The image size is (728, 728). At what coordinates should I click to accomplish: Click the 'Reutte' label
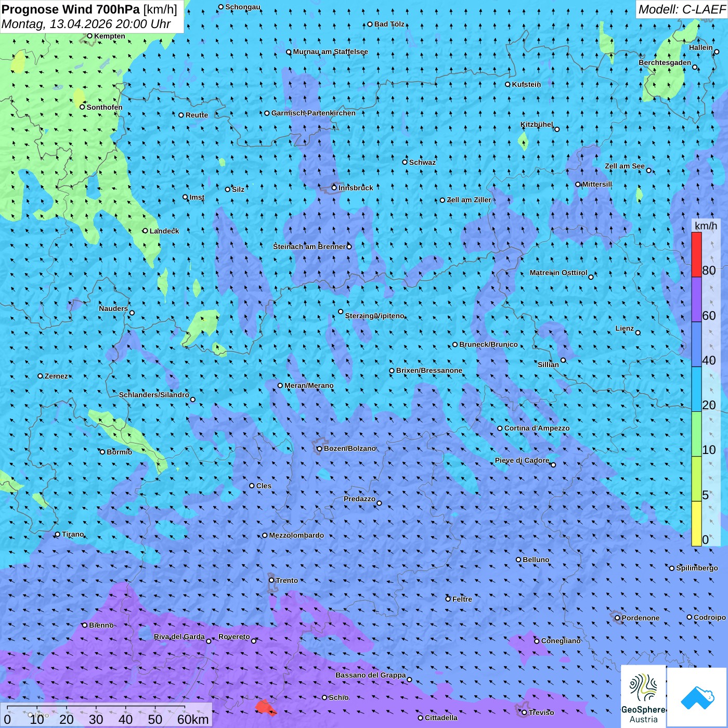point(197,115)
